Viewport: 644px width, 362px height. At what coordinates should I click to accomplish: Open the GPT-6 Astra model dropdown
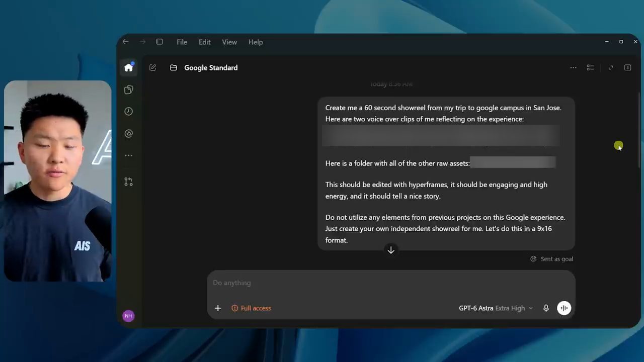click(x=496, y=308)
